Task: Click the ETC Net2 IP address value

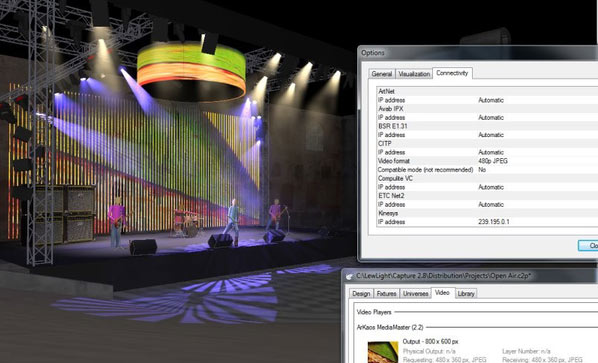Action: [491, 204]
